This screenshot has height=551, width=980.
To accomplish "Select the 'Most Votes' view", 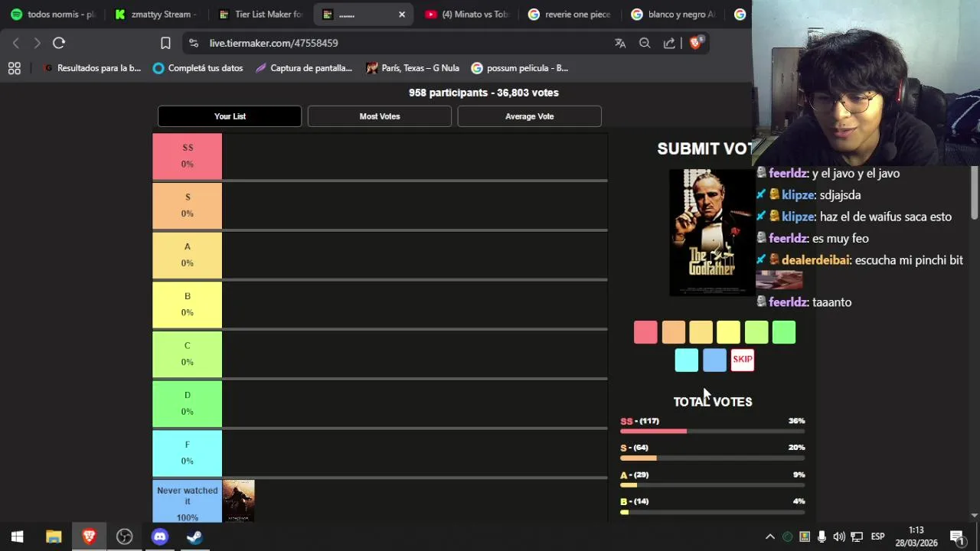I will pos(380,116).
